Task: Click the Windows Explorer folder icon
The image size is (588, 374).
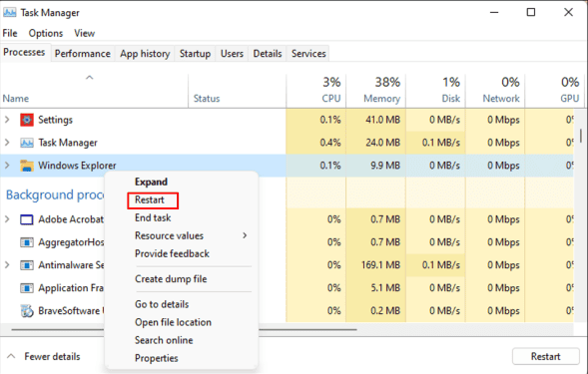Action: [x=27, y=166]
